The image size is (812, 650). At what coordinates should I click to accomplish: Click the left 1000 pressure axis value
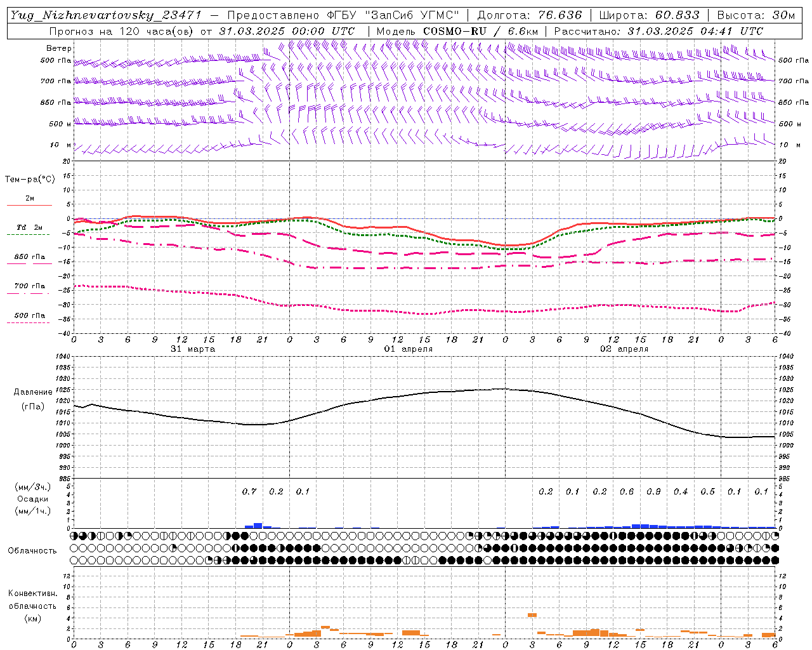[x=63, y=446]
